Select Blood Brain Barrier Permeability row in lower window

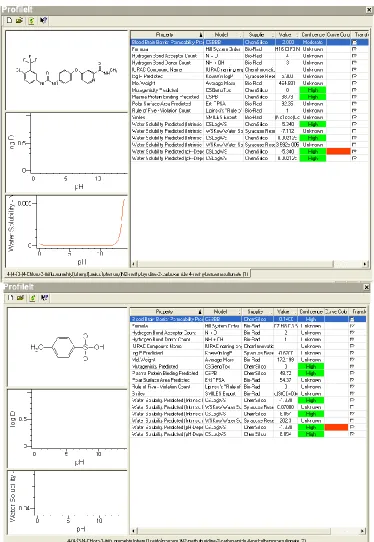click(248, 319)
